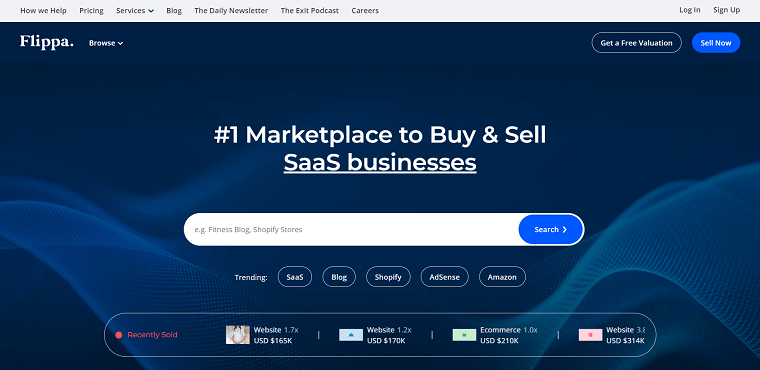Click the red Recently Sold indicator dot
Image resolution: width=760 pixels, height=370 pixels.
tap(119, 335)
